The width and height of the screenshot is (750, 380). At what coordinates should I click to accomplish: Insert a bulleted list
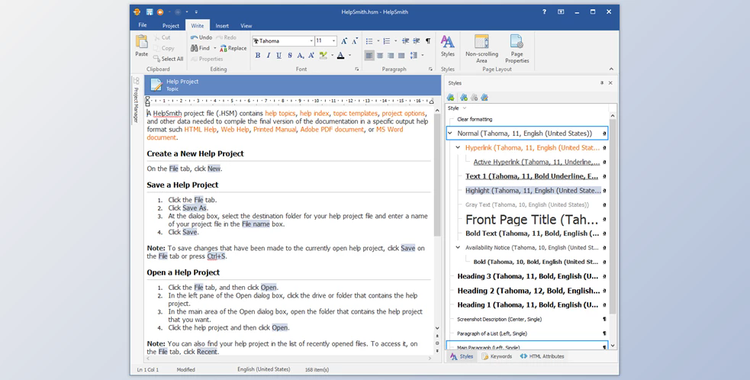click(x=369, y=41)
